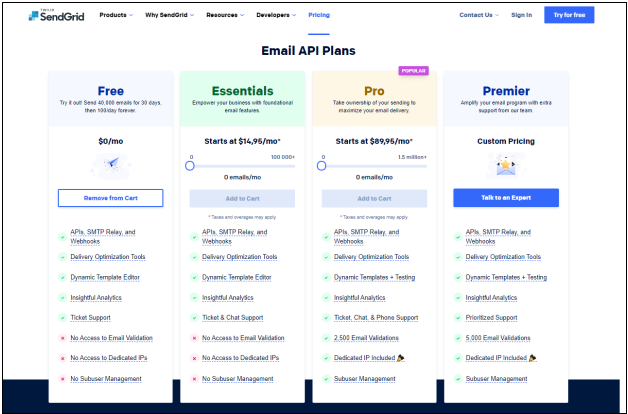The image size is (628, 414).
Task: Click Essentials' Ticket & Chat Support feature
Action: (233, 318)
